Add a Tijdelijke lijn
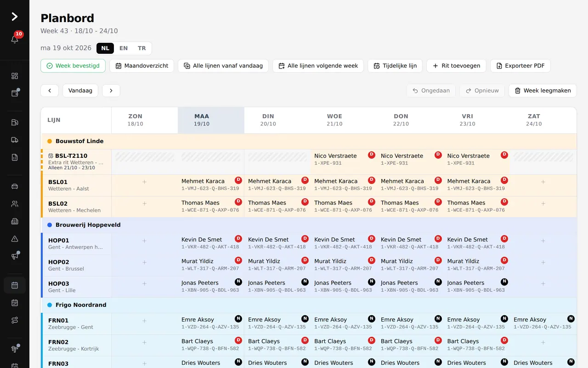Viewport: 588px width, 368px height. tap(395, 66)
